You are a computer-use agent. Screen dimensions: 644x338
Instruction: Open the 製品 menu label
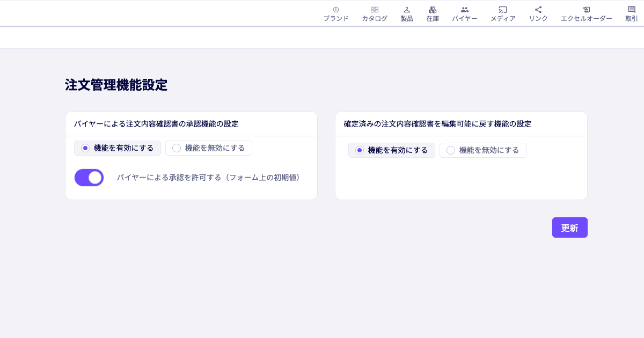407,19
